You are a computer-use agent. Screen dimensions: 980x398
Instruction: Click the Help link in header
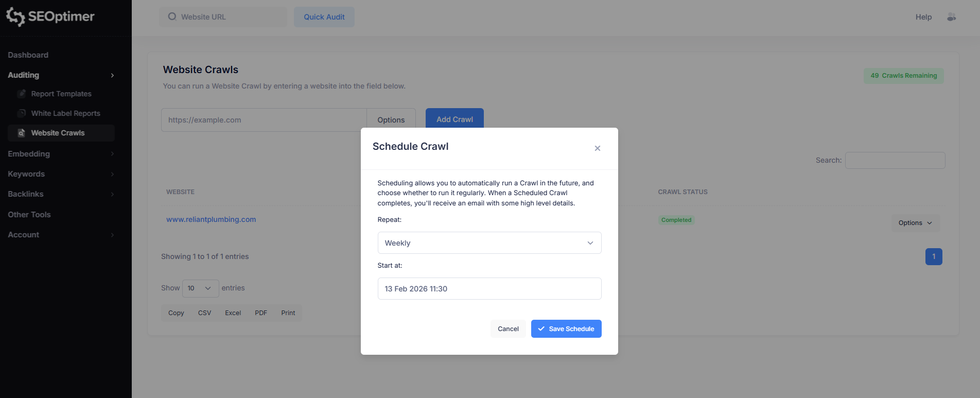[923, 17]
